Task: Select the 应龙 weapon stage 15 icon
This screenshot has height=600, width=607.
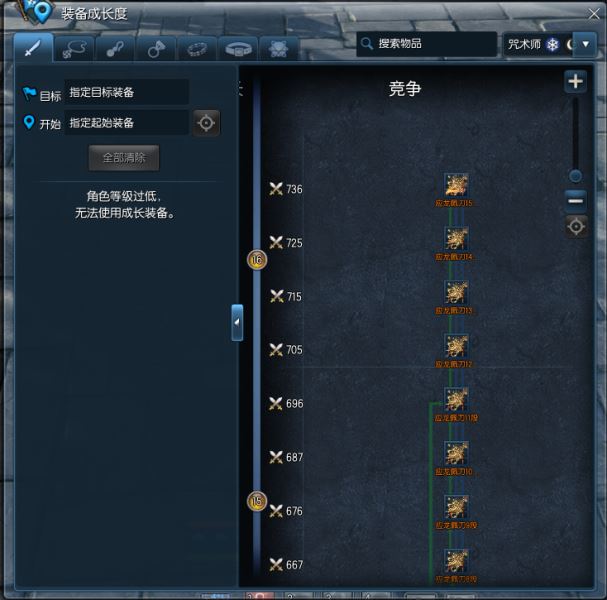Action: (456, 185)
